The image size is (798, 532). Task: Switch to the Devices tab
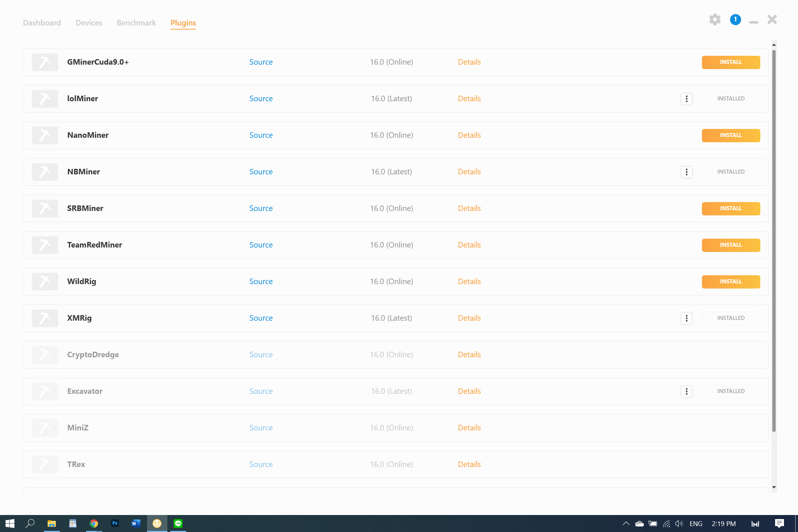coord(89,23)
